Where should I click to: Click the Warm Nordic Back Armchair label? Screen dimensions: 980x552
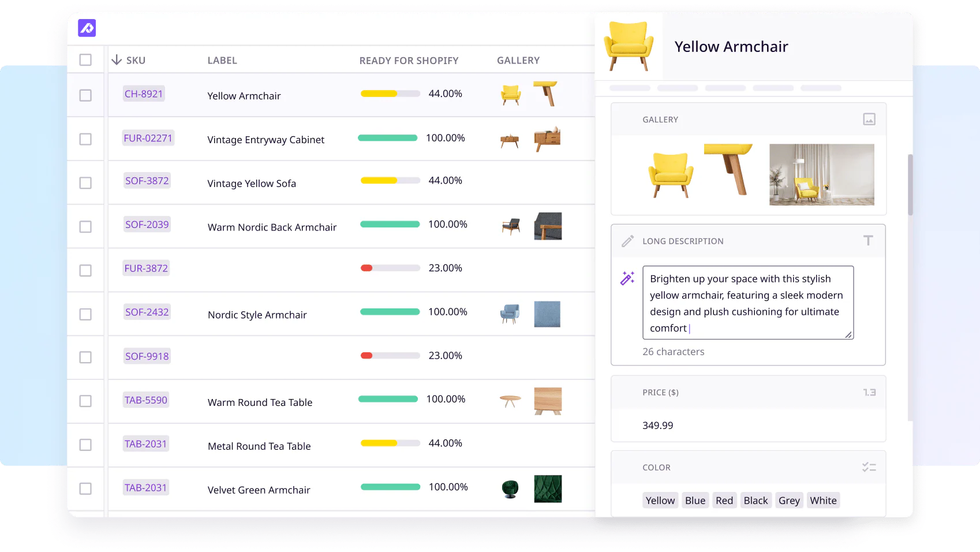pos(272,227)
